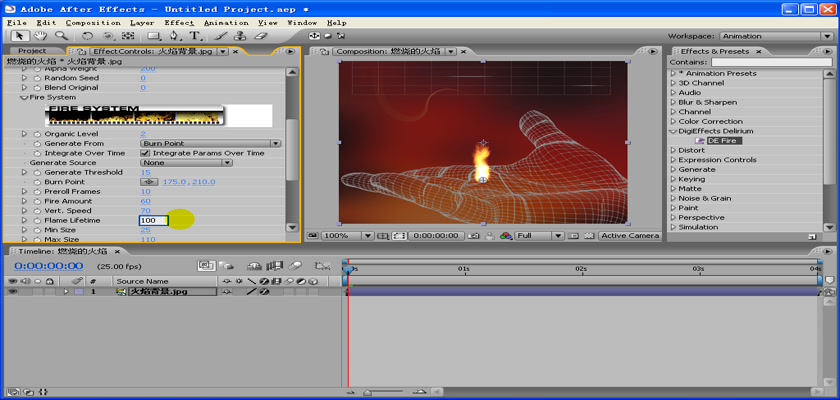Click the transparency grid toggle in viewer
This screenshot has width=840, height=400.
tap(589, 236)
